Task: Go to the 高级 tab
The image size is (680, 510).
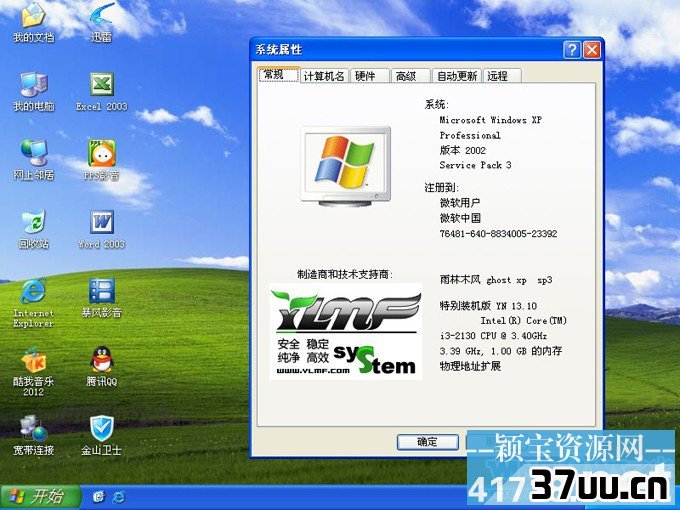Action: pyautogui.click(x=410, y=76)
